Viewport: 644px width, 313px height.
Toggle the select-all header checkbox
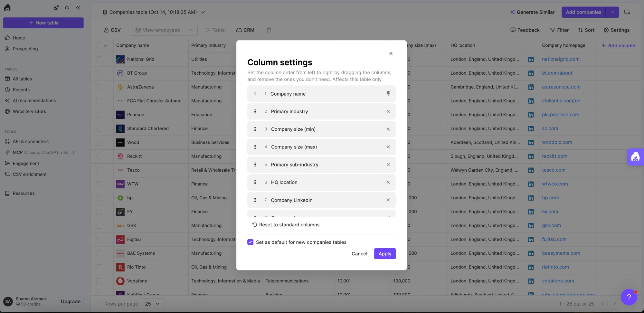tap(99, 45)
